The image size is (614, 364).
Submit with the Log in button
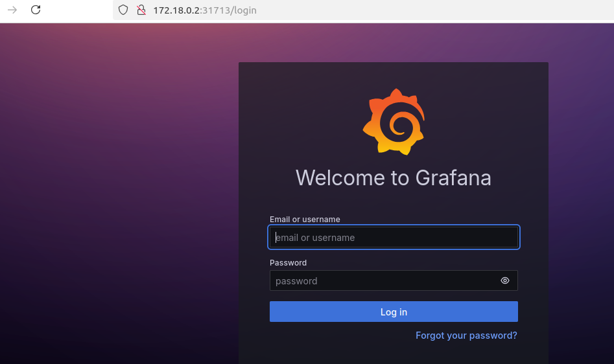click(394, 312)
